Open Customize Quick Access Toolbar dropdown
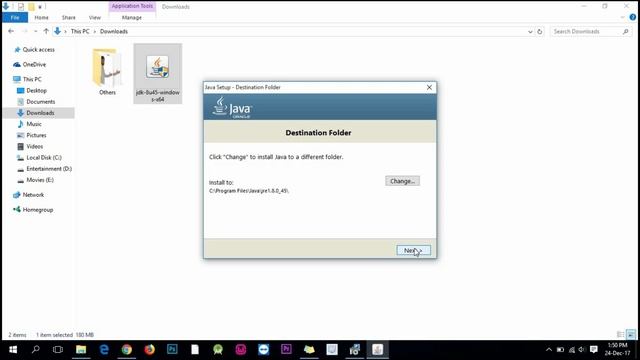This screenshot has height=360, width=640. [40, 7]
